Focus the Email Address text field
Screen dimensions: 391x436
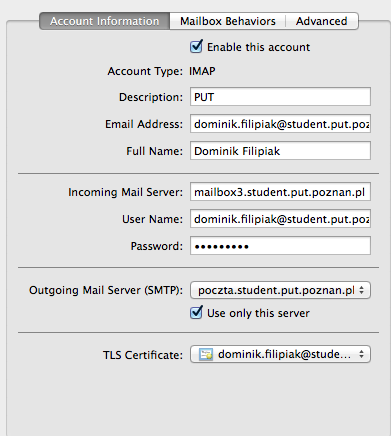(280, 124)
